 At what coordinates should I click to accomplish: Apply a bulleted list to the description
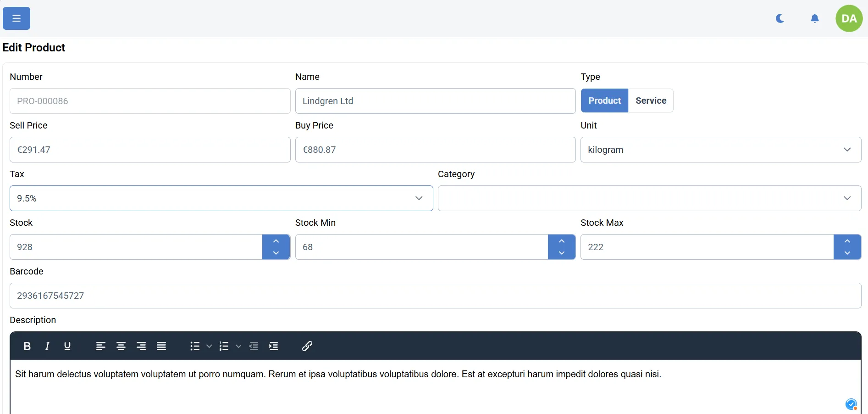click(195, 346)
